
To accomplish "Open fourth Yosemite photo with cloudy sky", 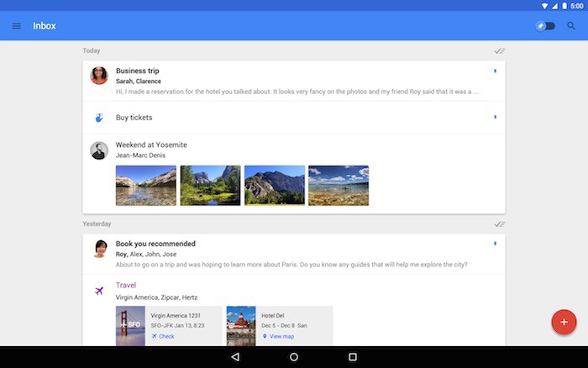I will coord(339,186).
